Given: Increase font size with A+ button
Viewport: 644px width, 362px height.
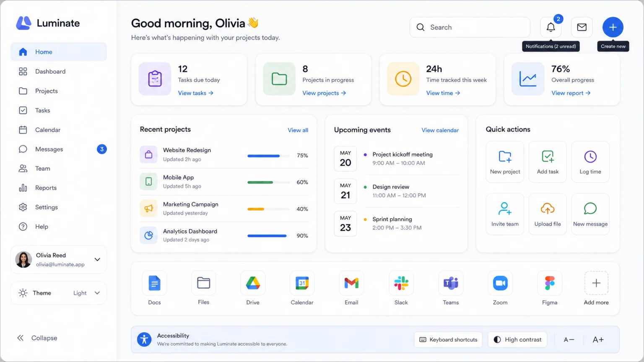Looking at the screenshot, I should point(598,340).
